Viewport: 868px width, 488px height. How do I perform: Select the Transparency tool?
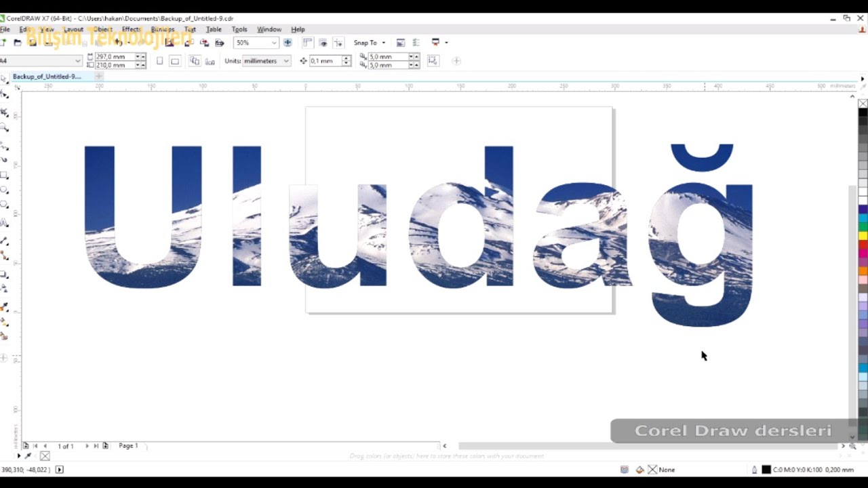point(5,289)
